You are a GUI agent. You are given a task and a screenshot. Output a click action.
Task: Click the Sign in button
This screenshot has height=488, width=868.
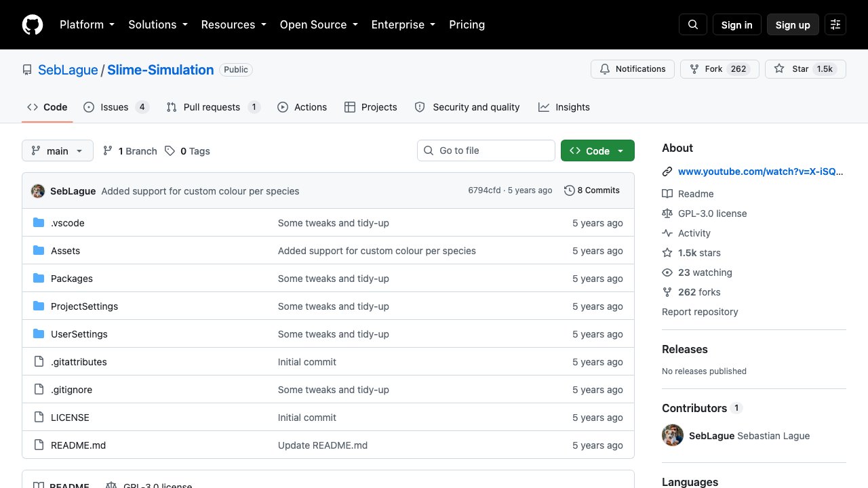(x=736, y=24)
